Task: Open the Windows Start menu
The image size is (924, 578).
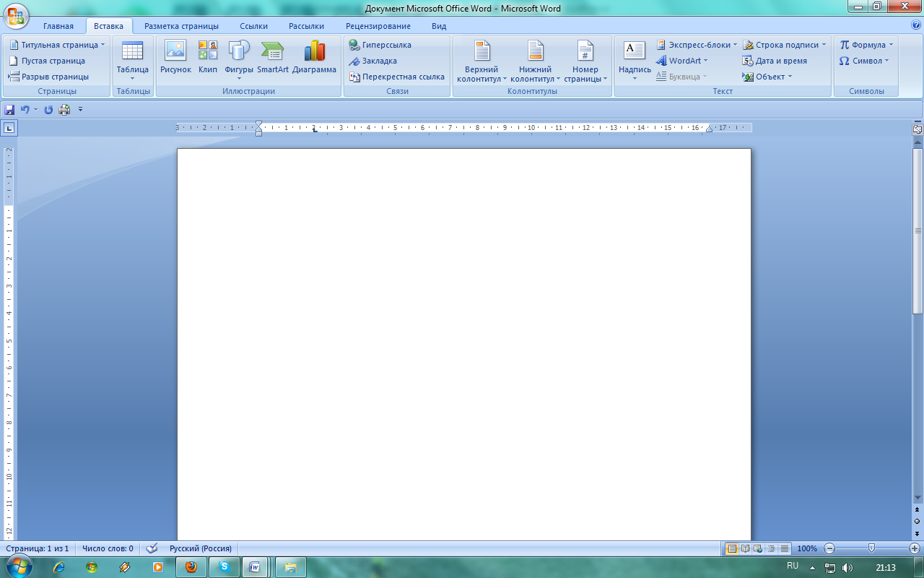Action: (19, 567)
